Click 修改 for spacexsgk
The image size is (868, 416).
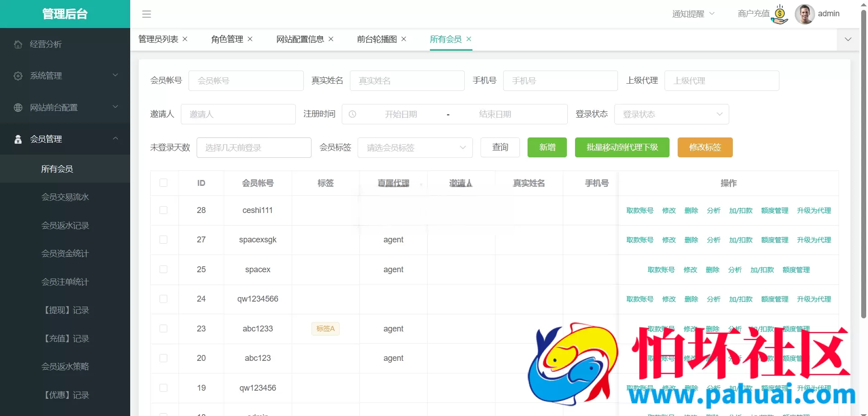pyautogui.click(x=669, y=240)
